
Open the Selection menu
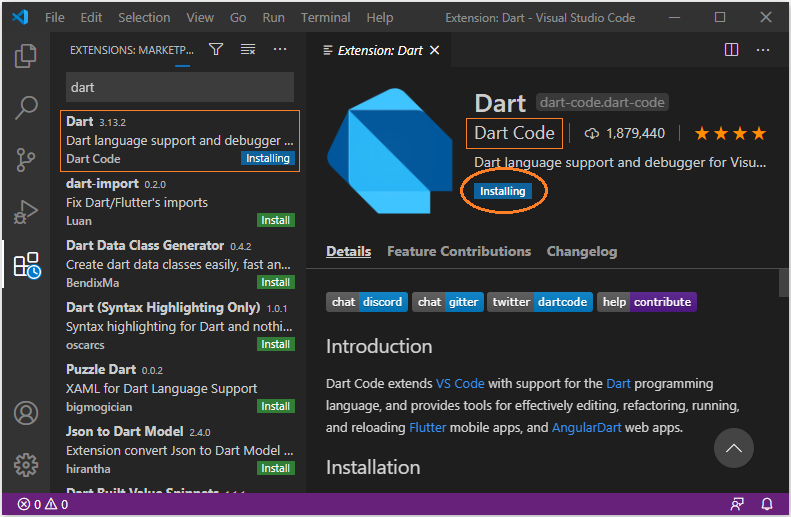tap(144, 18)
